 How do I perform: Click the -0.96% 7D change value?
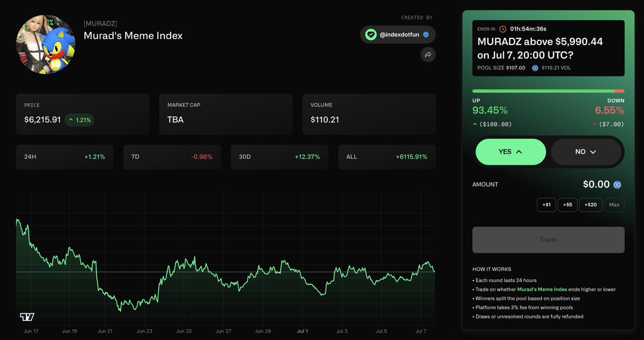coord(202,157)
